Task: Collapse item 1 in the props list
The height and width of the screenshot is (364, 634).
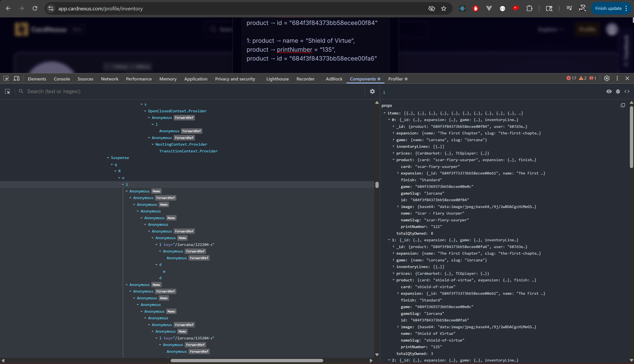Action: 389,240
